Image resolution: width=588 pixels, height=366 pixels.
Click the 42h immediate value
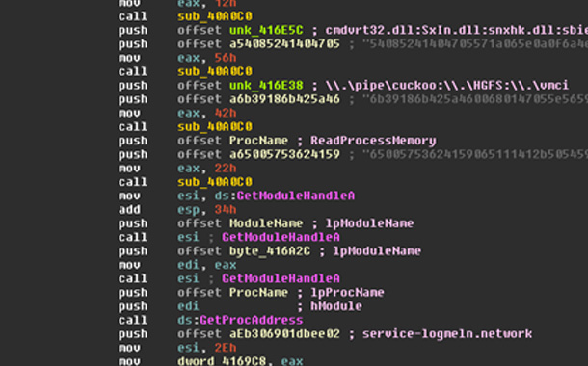click(226, 113)
